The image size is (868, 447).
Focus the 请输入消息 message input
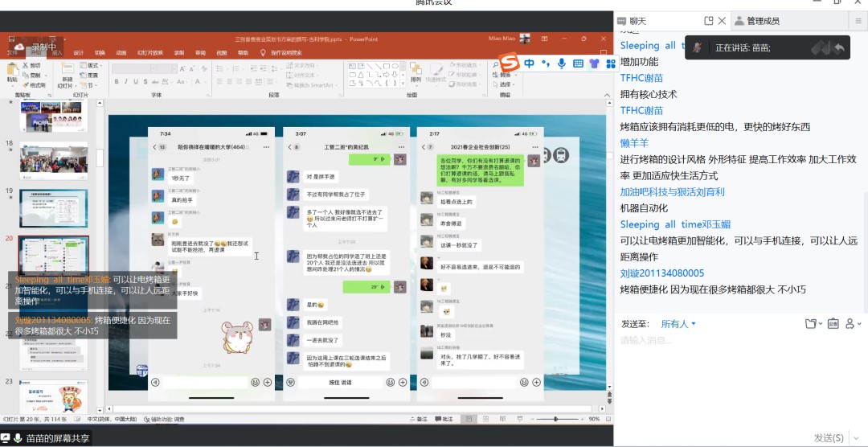pos(741,379)
